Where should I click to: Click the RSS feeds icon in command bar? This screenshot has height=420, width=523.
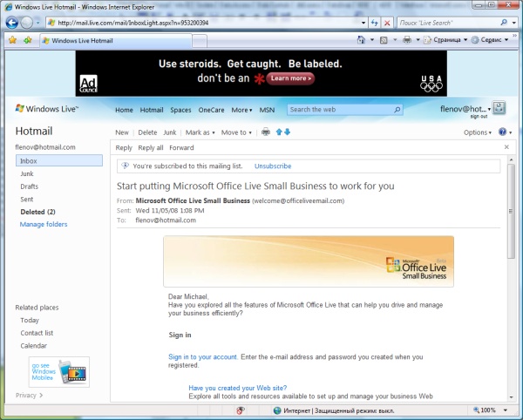(384, 40)
